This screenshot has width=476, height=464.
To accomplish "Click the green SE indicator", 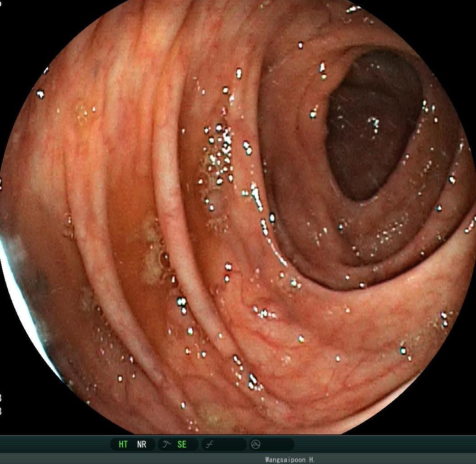I will tap(182, 444).
